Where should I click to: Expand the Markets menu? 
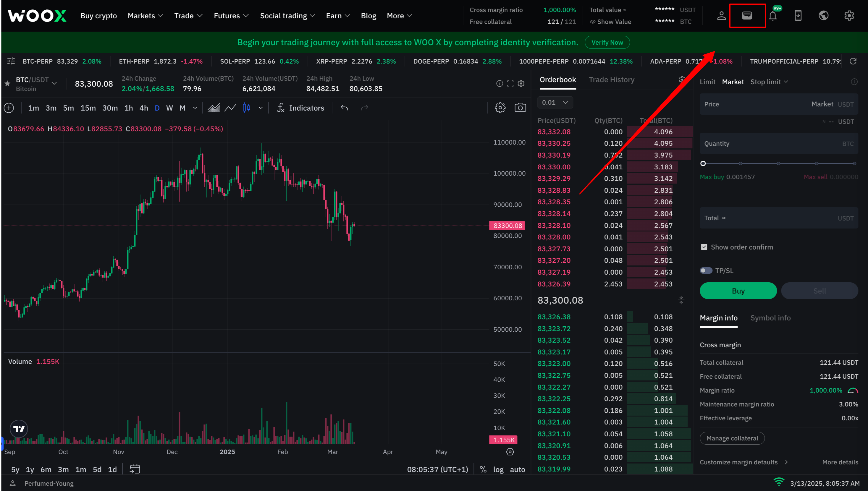[x=145, y=15]
